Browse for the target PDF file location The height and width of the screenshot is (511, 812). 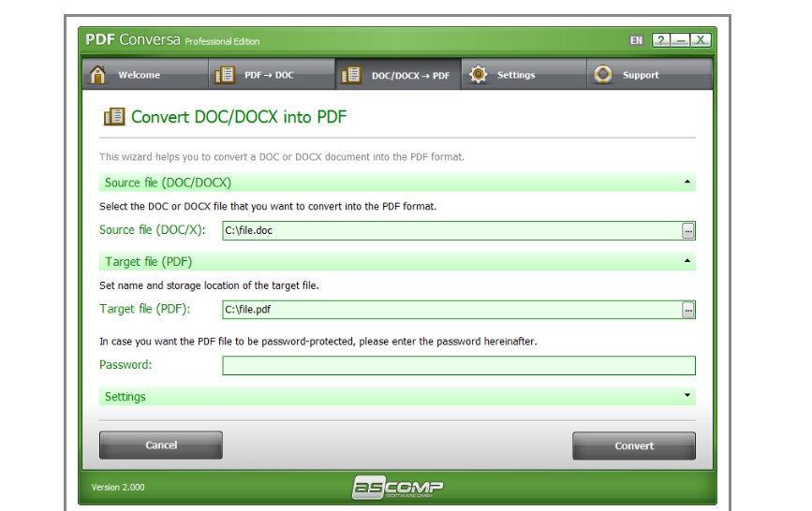point(687,310)
